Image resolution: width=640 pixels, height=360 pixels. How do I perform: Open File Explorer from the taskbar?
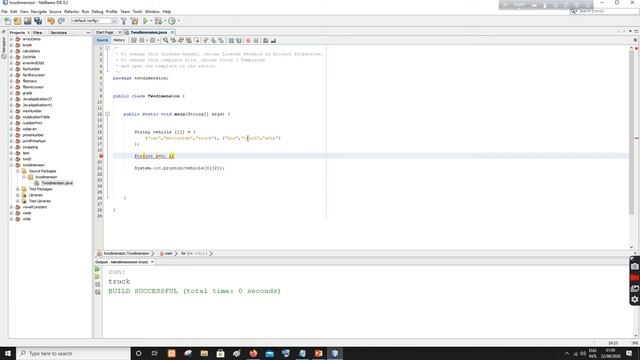click(204, 353)
